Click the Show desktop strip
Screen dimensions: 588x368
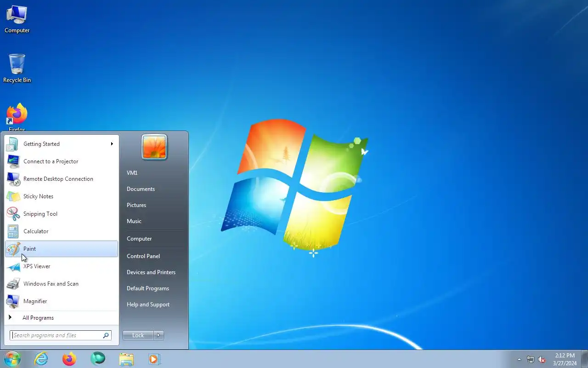(584, 359)
